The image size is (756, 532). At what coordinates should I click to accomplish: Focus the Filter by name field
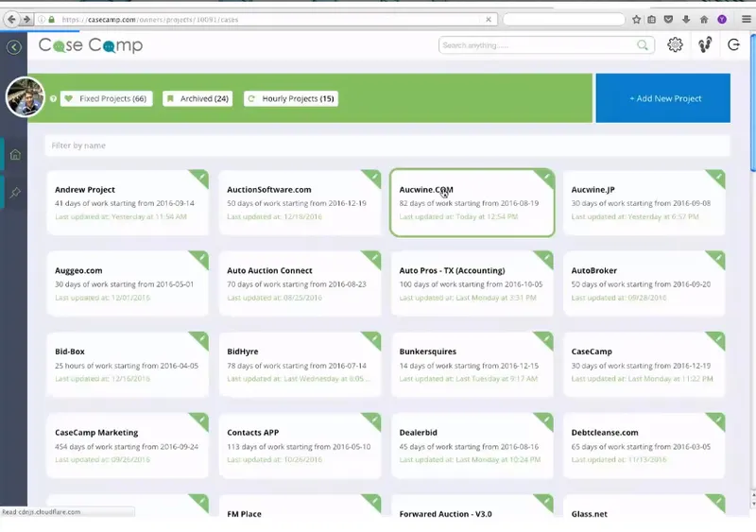tap(387, 146)
